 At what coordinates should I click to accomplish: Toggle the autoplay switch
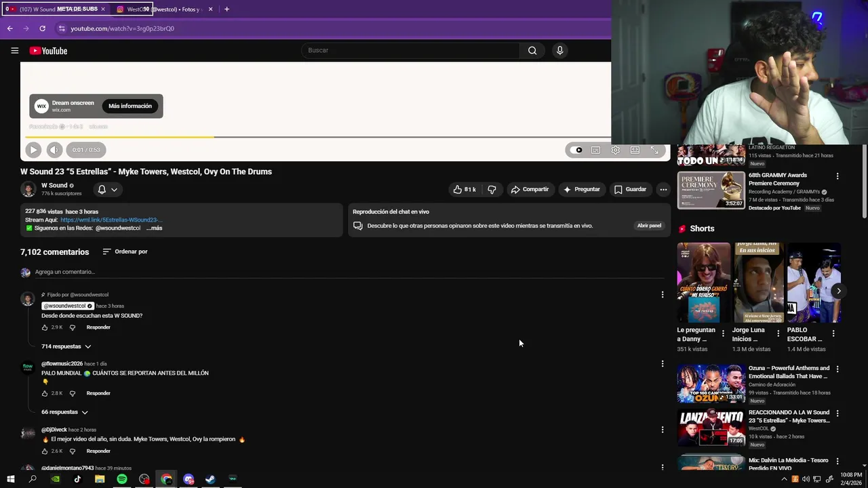point(576,150)
